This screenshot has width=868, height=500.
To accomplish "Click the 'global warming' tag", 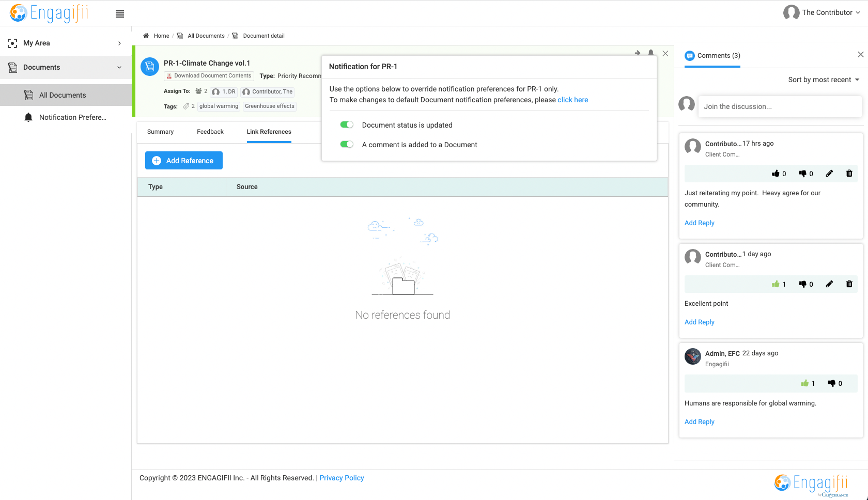I will 219,106.
